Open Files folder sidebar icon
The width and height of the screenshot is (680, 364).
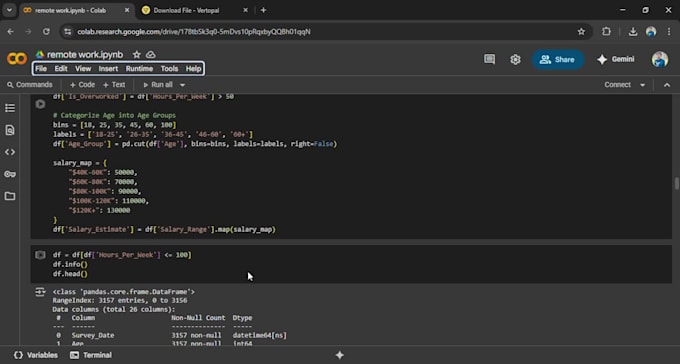[x=10, y=196]
